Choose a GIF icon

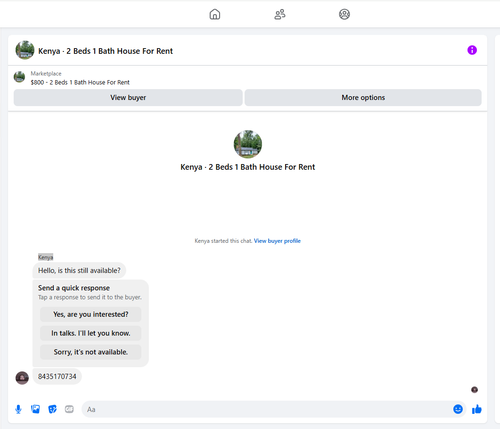pos(69,409)
